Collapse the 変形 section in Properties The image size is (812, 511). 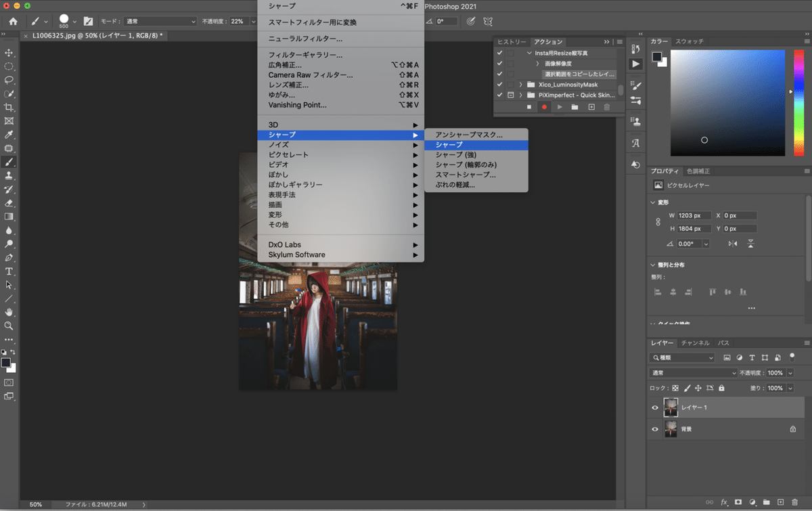[652, 202]
